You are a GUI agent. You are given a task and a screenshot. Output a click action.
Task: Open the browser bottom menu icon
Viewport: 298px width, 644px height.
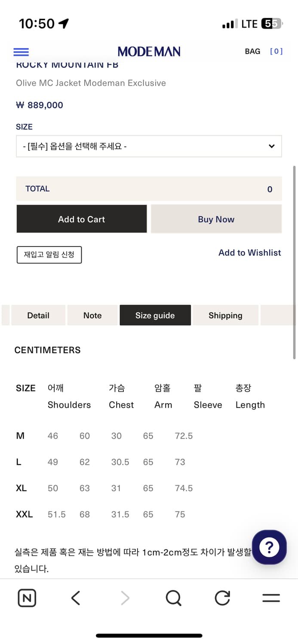271,598
